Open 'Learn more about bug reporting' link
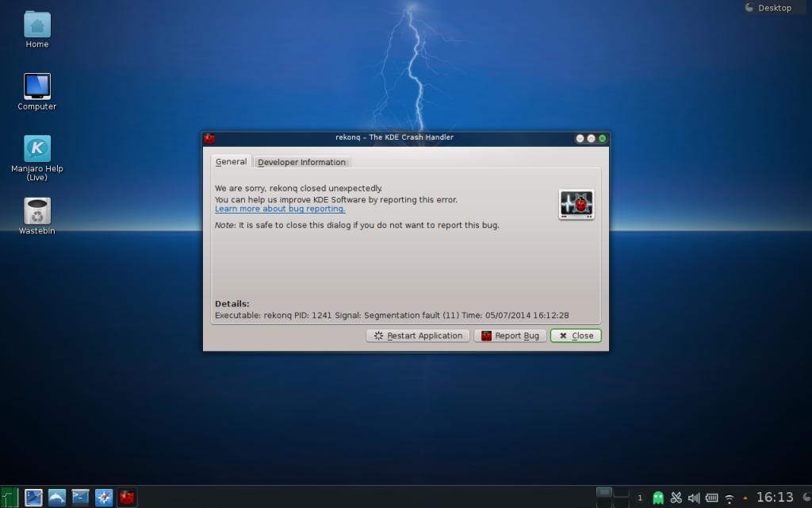812x508 pixels. pos(280,209)
